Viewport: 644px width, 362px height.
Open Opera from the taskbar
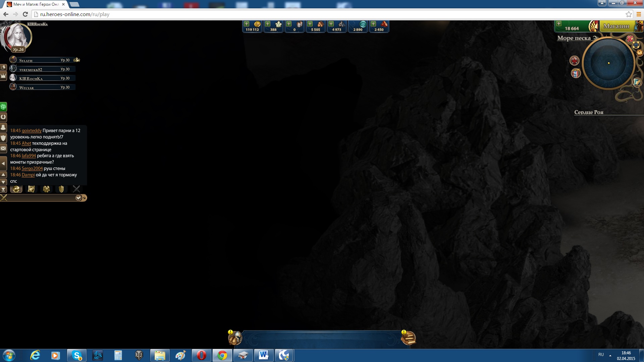click(201, 355)
